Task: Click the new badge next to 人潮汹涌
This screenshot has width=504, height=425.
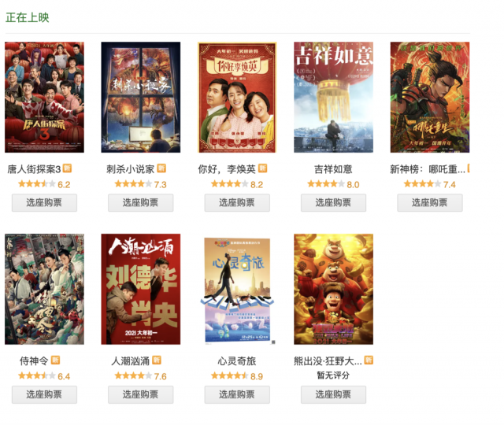Action: [x=157, y=360]
